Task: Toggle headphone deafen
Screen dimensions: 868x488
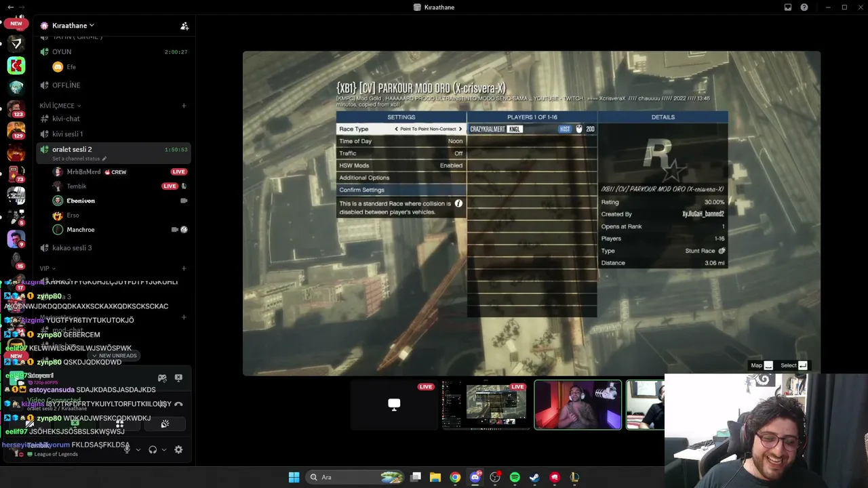Action: (x=153, y=449)
